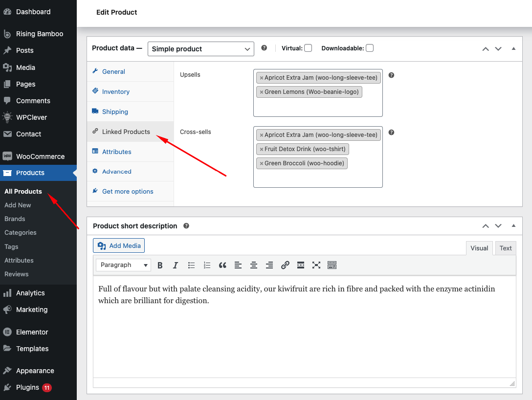Click inside the Upsells search field
The width and height of the screenshot is (532, 400).
click(x=318, y=107)
